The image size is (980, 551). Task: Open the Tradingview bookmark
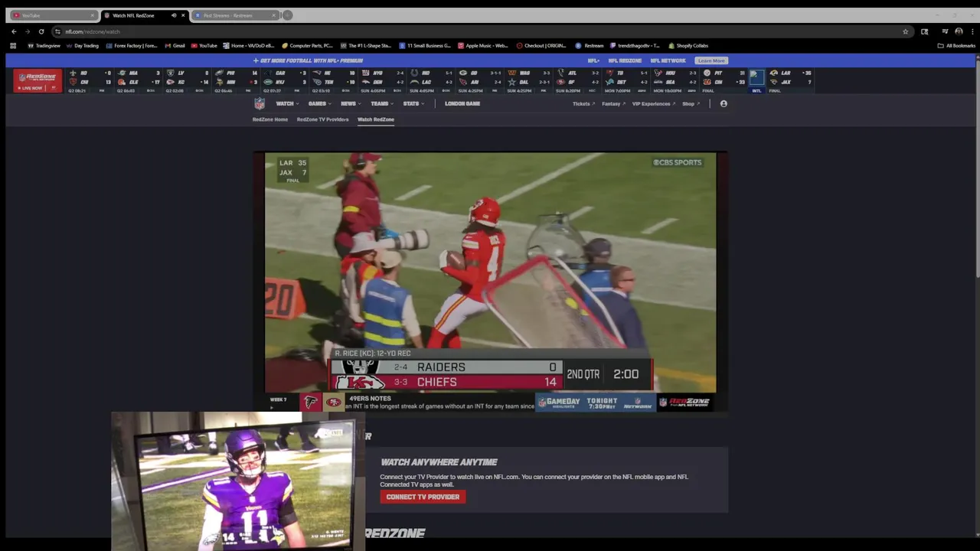coord(44,45)
